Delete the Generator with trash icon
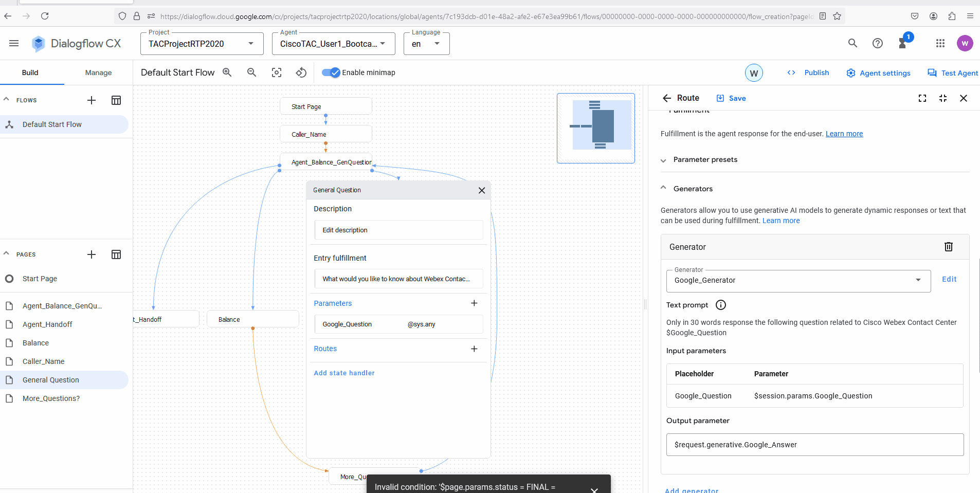980x493 pixels. coord(949,247)
